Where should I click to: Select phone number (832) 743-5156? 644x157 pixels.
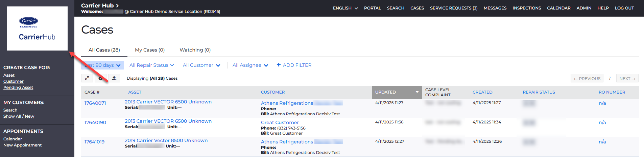291,128
